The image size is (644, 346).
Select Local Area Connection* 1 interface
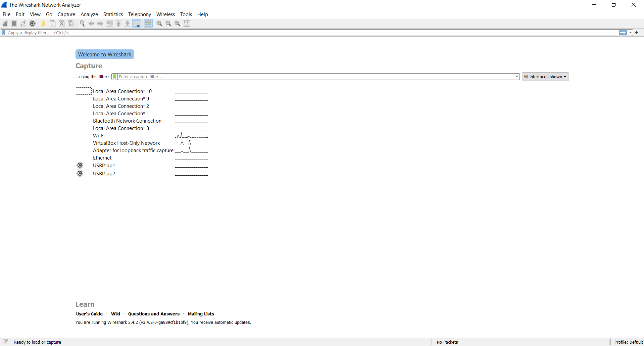(x=142, y=114)
